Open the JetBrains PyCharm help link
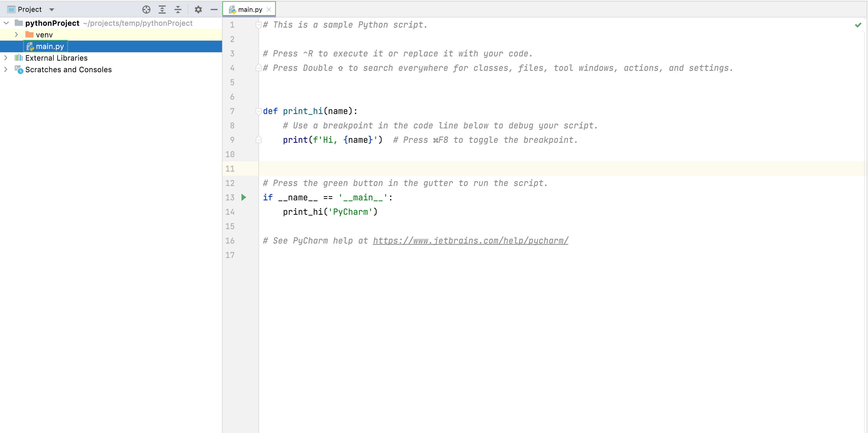 (x=470, y=241)
